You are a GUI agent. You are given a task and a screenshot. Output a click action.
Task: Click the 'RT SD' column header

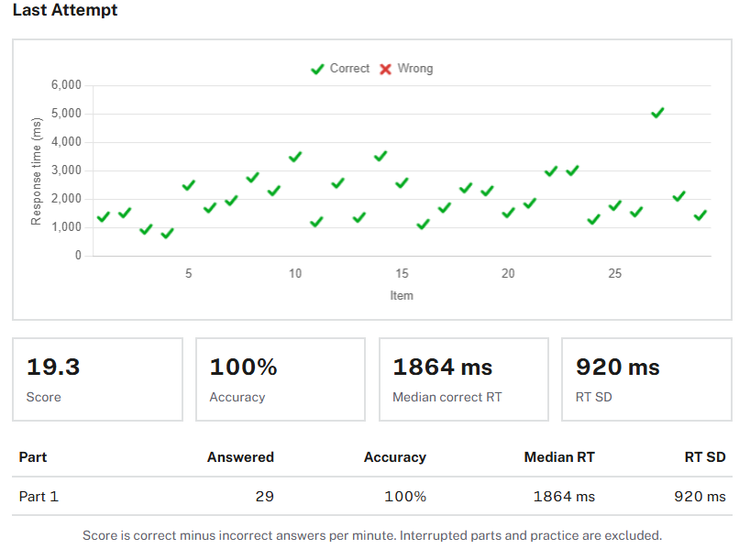(x=705, y=456)
